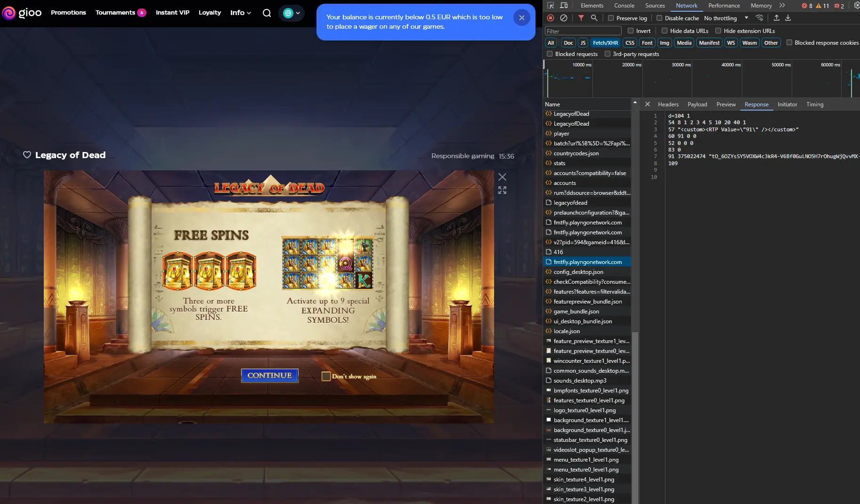Toggle Invert filter checkbox
Image resolution: width=860 pixels, height=504 pixels.
[x=631, y=31]
